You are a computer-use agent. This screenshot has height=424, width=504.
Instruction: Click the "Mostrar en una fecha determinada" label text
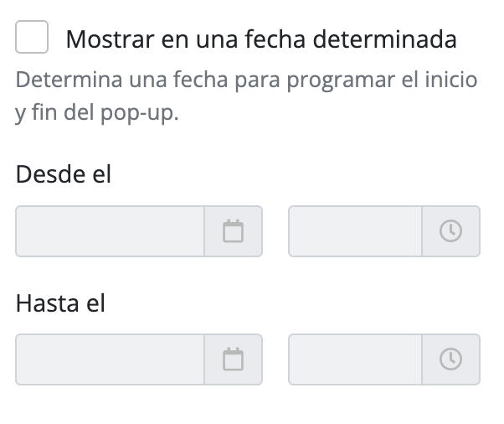click(261, 39)
